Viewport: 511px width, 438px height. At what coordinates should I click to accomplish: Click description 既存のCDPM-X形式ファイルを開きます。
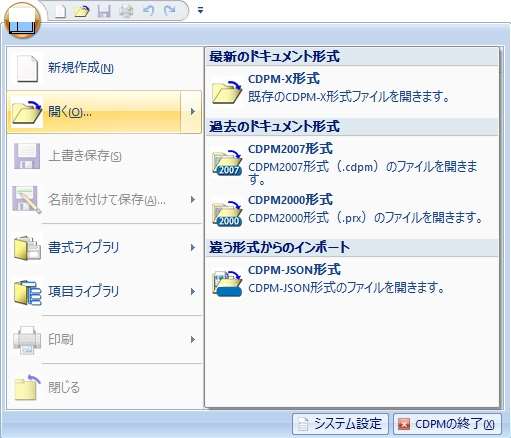(x=349, y=97)
